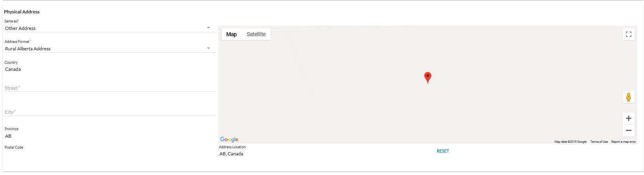Focus the City input field
The width and height of the screenshot is (644, 175).
pos(109,112)
